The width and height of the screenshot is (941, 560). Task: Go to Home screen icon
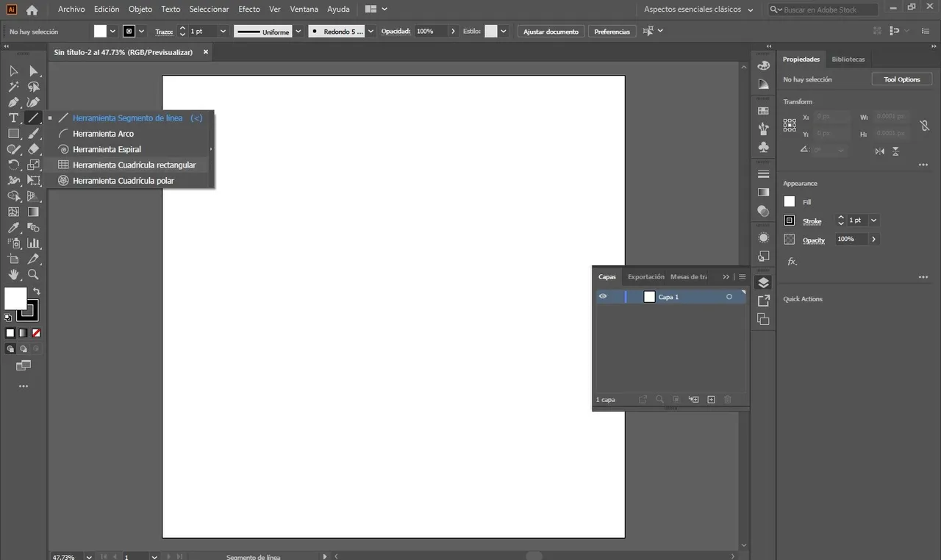[32, 10]
